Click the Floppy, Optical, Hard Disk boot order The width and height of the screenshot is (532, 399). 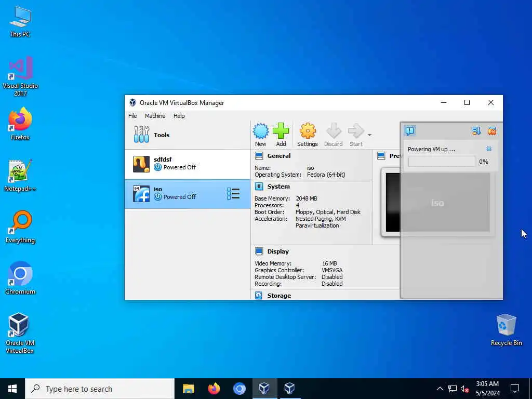point(328,212)
